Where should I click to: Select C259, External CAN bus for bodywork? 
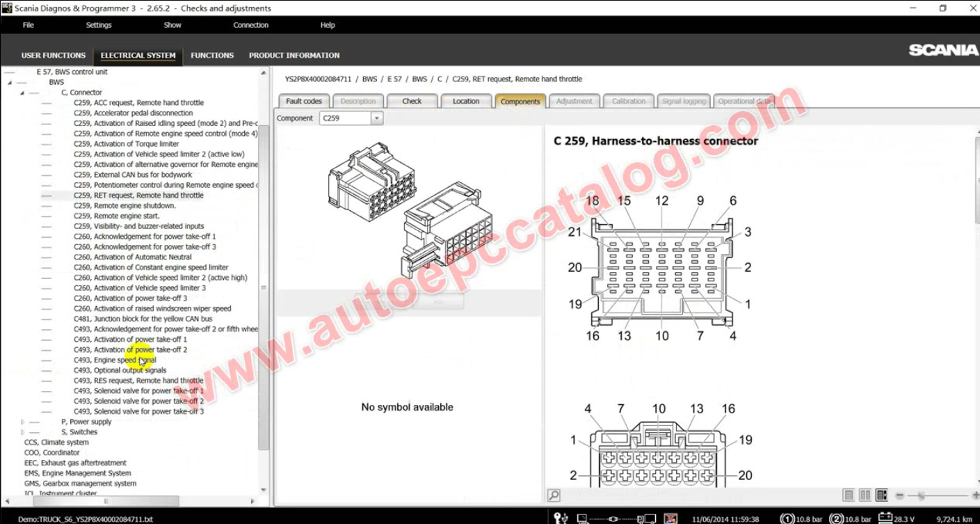(133, 175)
